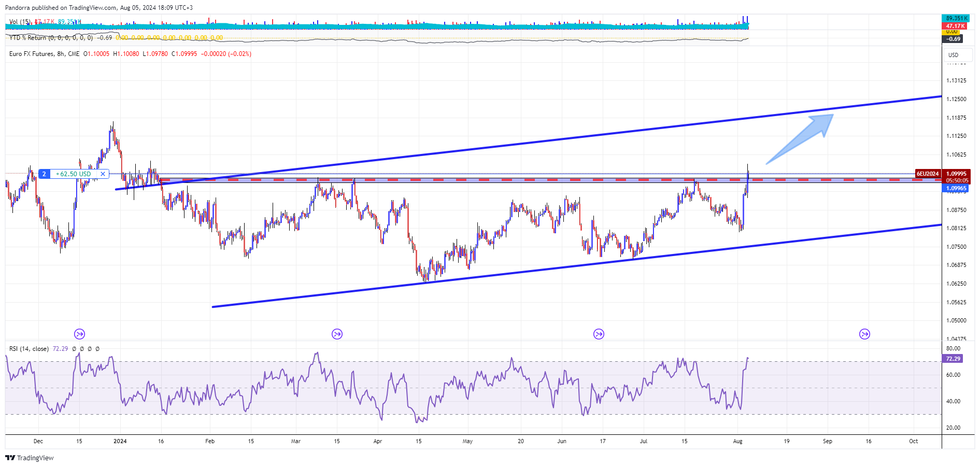Click the O1.10005 open value in legend
This screenshot has width=980, height=467.
[96, 54]
